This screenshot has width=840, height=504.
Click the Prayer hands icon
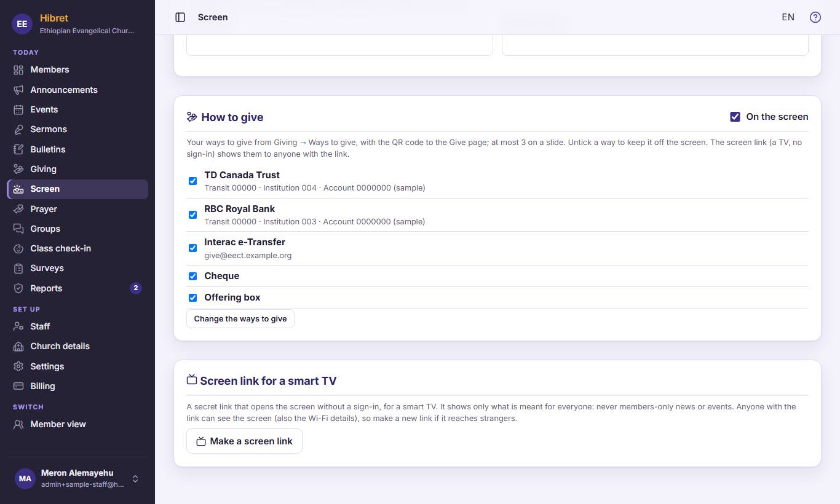click(x=18, y=209)
